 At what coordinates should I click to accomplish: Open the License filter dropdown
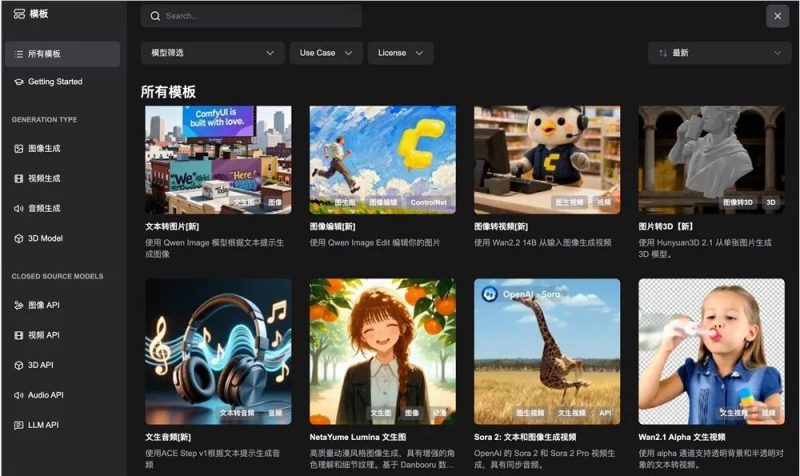[x=401, y=53]
